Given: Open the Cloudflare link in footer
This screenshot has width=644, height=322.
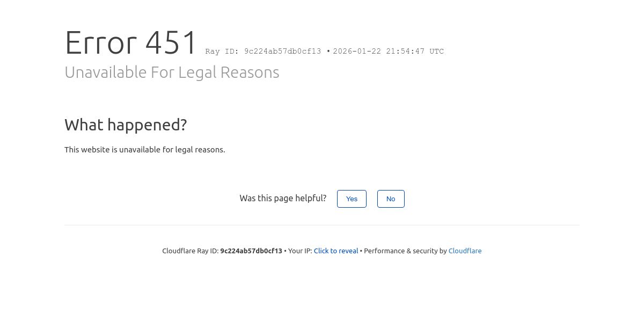Looking at the screenshot, I should coord(465,251).
